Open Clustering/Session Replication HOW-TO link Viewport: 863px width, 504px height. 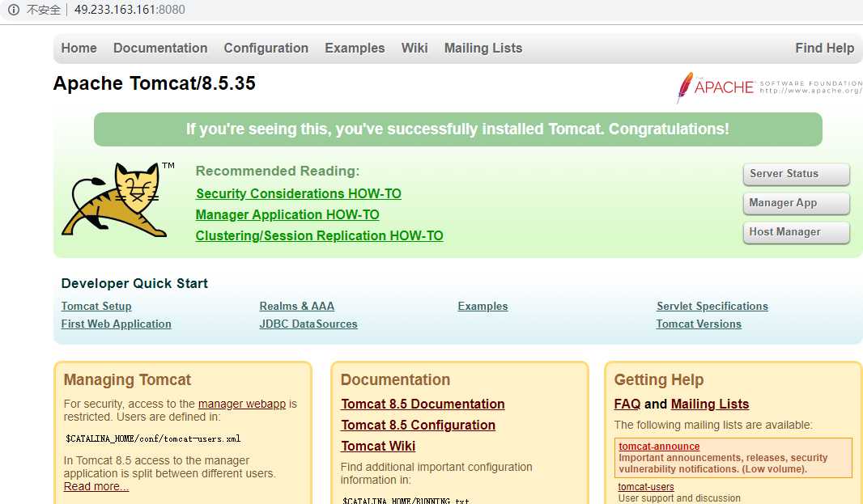319,235
